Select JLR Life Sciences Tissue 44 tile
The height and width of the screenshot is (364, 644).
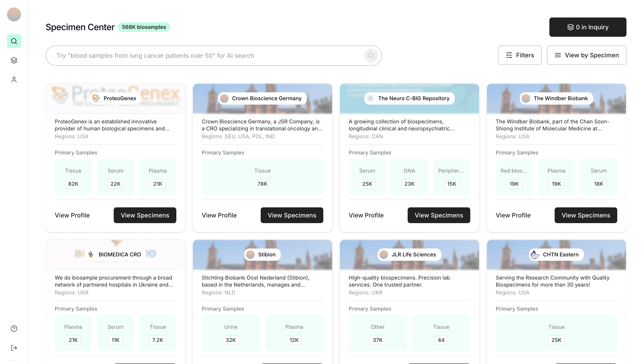(x=441, y=333)
